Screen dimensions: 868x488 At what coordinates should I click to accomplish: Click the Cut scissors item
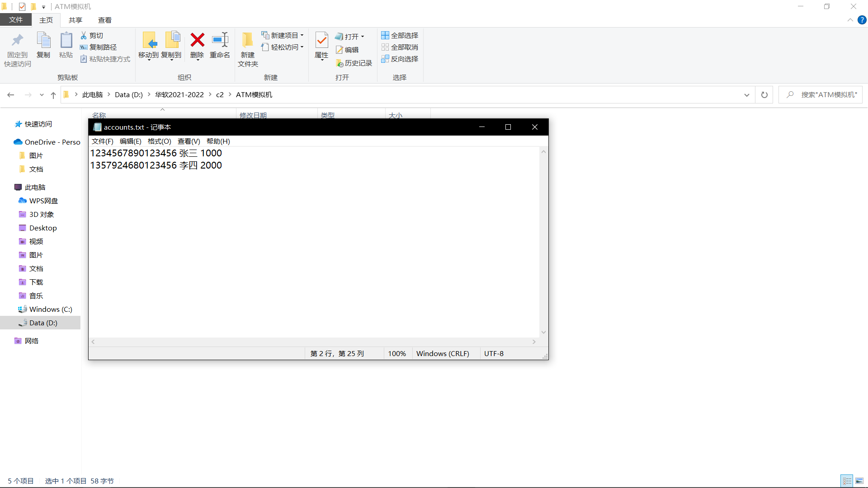[92, 35]
